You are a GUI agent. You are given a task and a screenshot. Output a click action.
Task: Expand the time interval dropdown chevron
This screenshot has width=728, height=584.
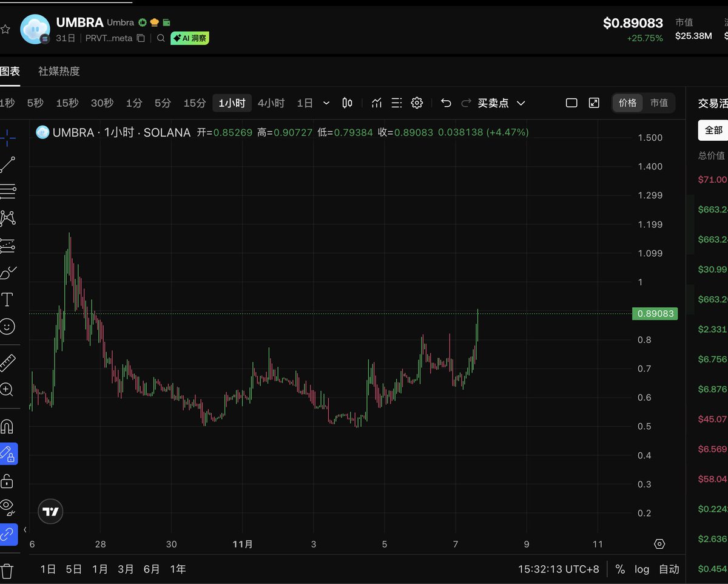326,103
